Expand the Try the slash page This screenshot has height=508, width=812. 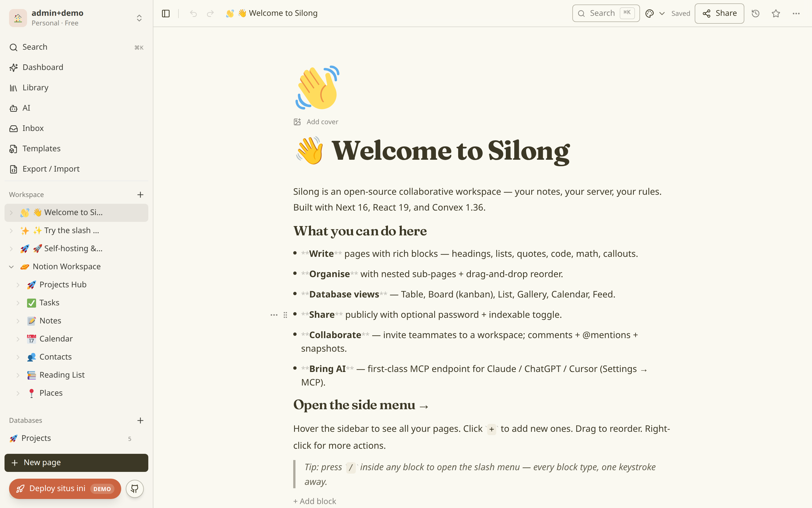11,231
